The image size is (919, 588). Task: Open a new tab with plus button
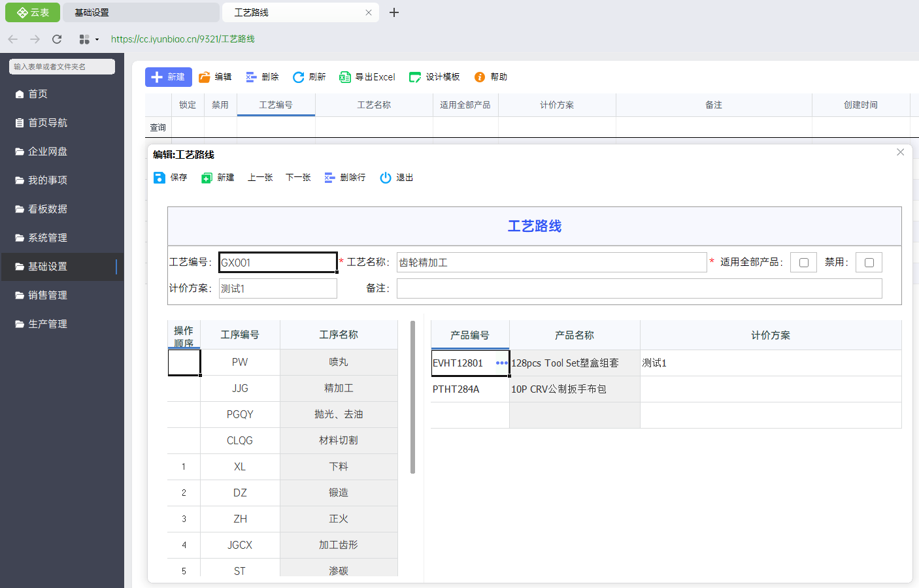click(x=394, y=12)
